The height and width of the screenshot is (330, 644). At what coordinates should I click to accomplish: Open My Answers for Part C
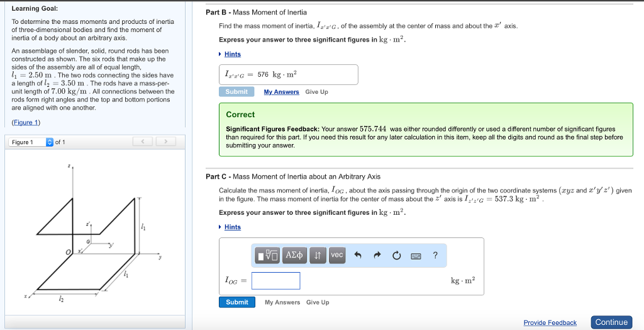(282, 302)
